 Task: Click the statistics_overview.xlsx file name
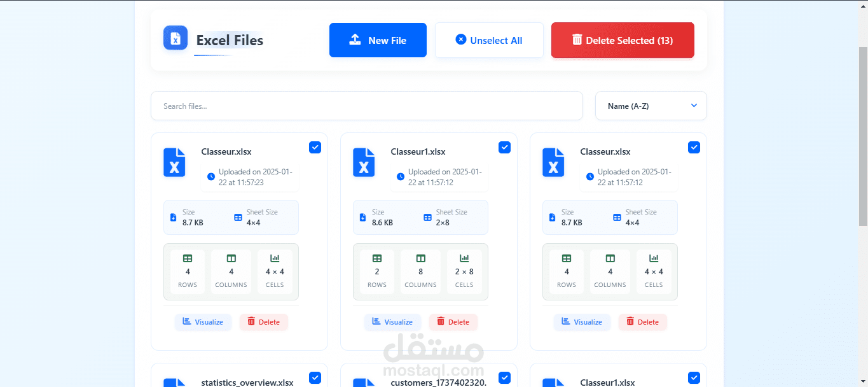pyautogui.click(x=247, y=383)
